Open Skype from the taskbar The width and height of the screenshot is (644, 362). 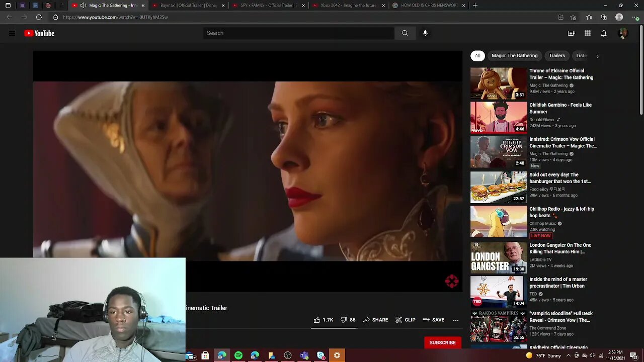[x=321, y=355]
